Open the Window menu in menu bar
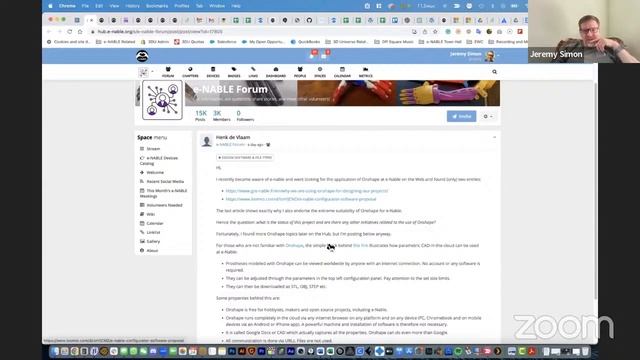Screen dimensions: 640x360 [x=217, y=6]
